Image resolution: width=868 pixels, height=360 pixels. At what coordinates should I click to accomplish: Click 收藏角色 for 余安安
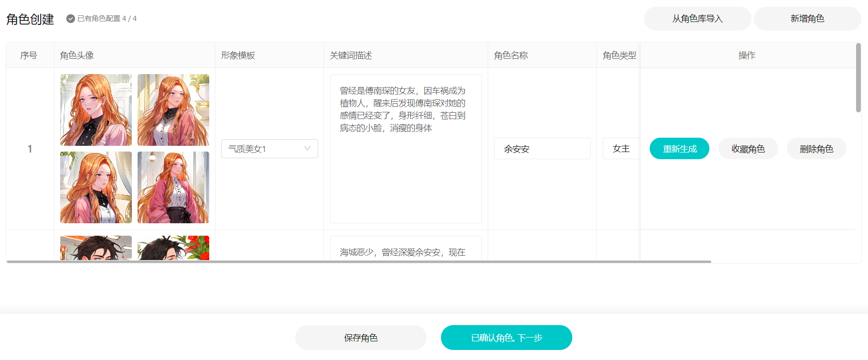click(748, 149)
